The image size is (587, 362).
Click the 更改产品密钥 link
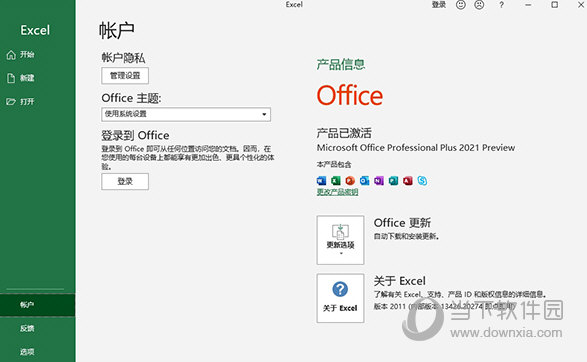pyautogui.click(x=337, y=192)
